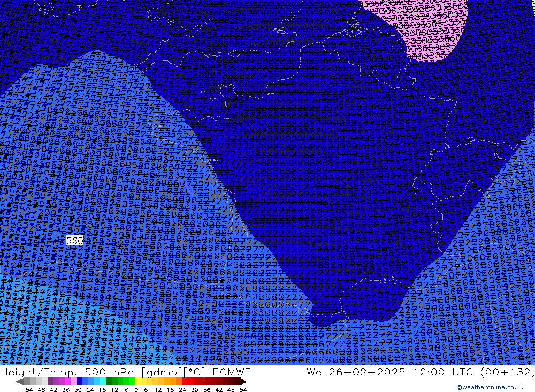The height and width of the screenshot is (392, 535).
Task: Click the legend value 54
Action: coord(243,390)
